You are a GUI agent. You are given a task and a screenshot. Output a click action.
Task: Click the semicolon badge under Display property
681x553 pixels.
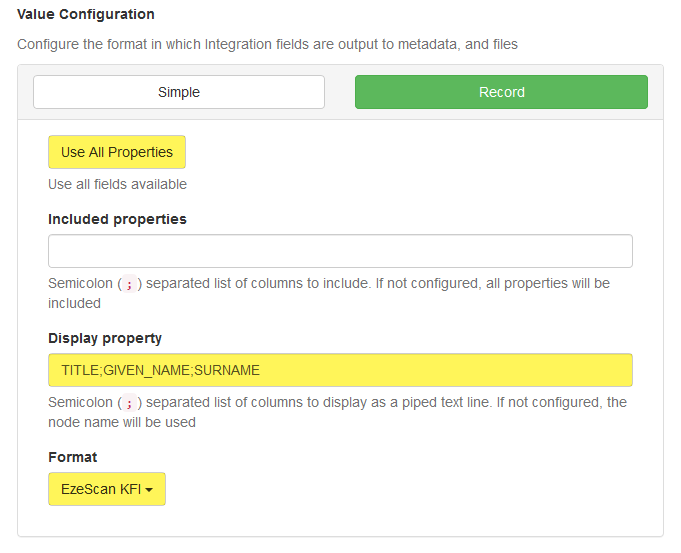[128, 403]
